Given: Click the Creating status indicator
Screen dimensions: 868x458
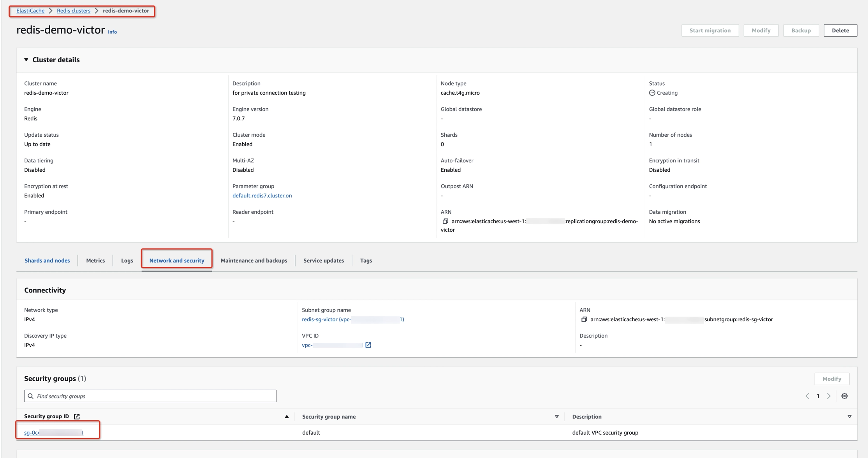Looking at the screenshot, I should tap(663, 93).
